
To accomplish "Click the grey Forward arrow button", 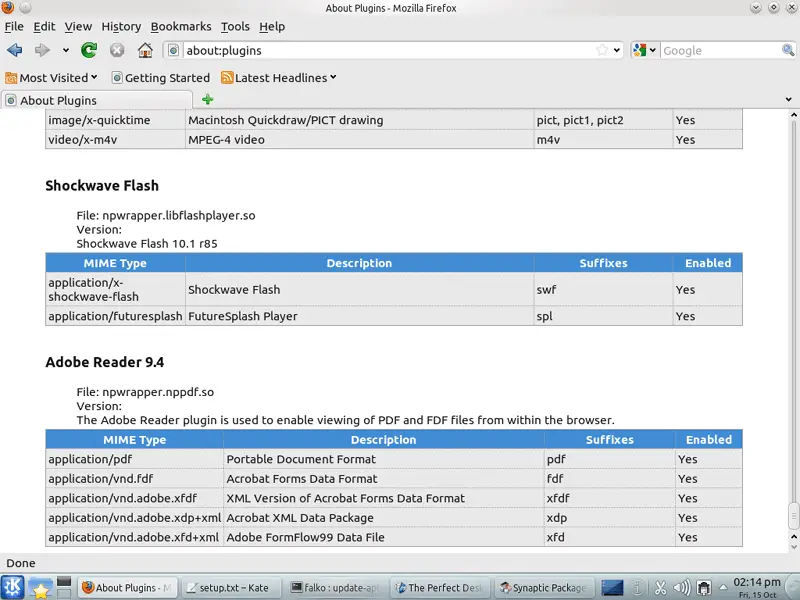I will (x=42, y=50).
